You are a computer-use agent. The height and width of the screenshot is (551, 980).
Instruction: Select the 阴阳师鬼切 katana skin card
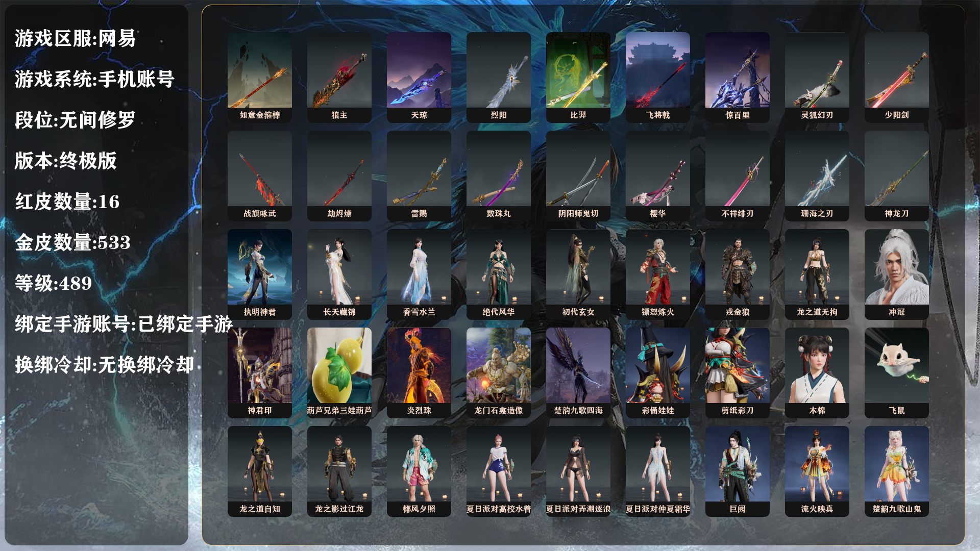point(578,176)
